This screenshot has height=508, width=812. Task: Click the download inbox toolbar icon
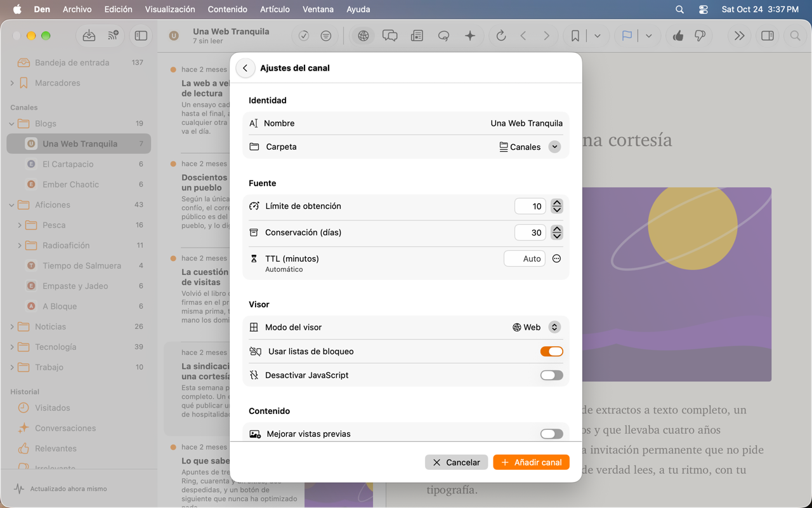coord(89,36)
